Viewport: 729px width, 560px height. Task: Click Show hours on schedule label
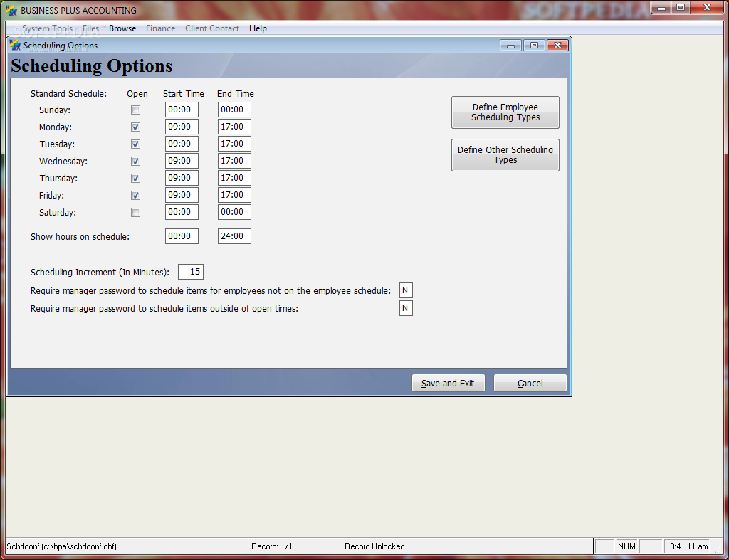point(80,236)
